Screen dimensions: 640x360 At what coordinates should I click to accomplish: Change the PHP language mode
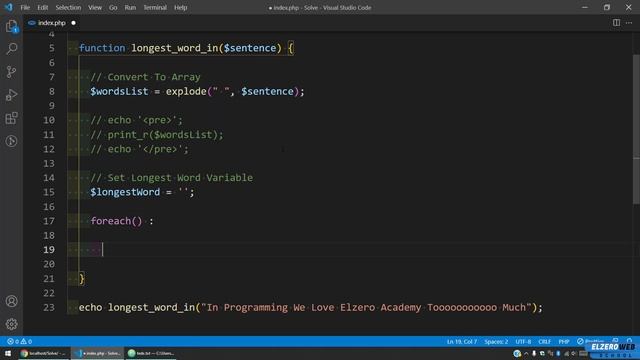564,341
